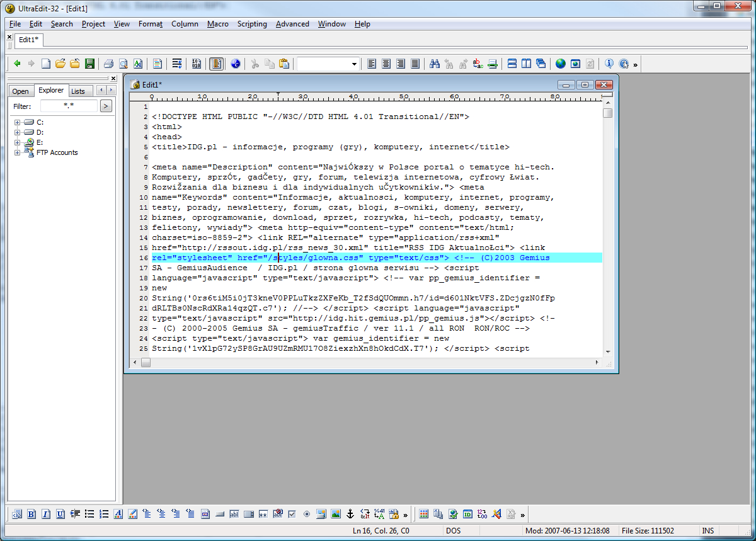Tile windows horizontally icon
Viewport: 756px width, 541px height.
point(512,64)
